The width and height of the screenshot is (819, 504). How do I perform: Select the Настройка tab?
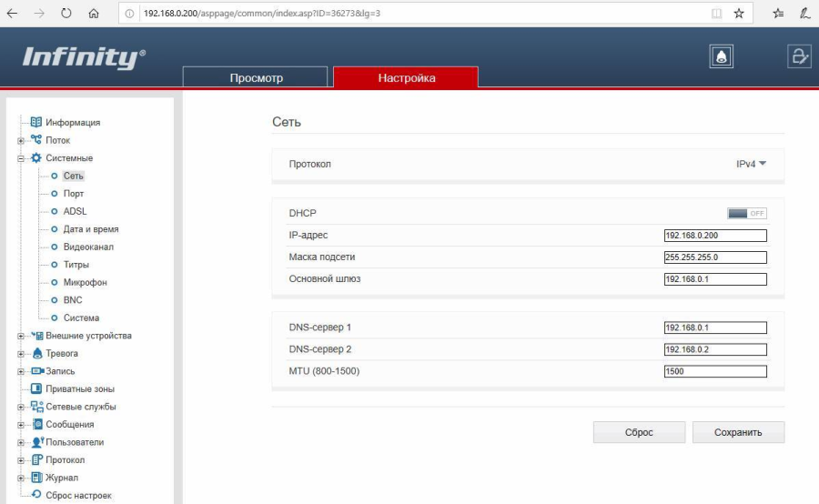click(x=406, y=77)
